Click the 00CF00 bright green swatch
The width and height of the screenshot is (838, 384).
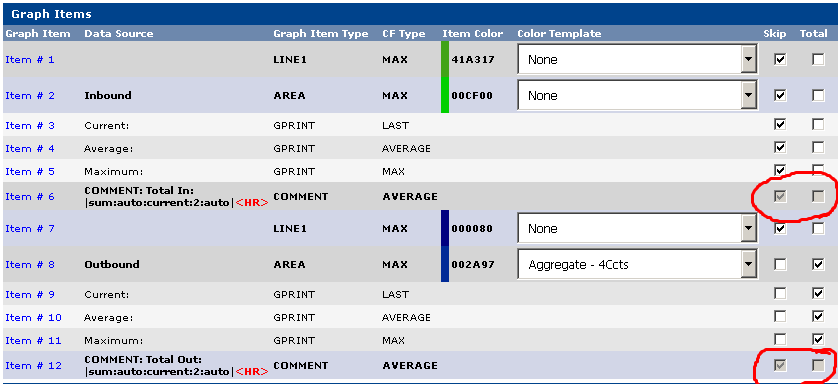point(445,95)
